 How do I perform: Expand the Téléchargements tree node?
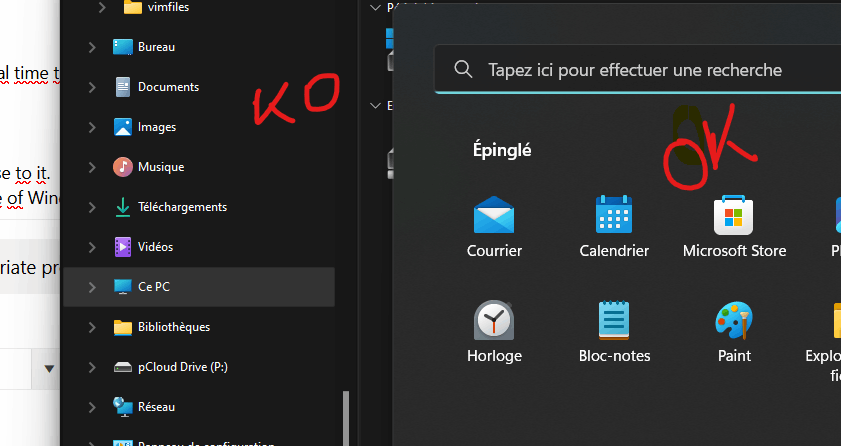coord(92,207)
